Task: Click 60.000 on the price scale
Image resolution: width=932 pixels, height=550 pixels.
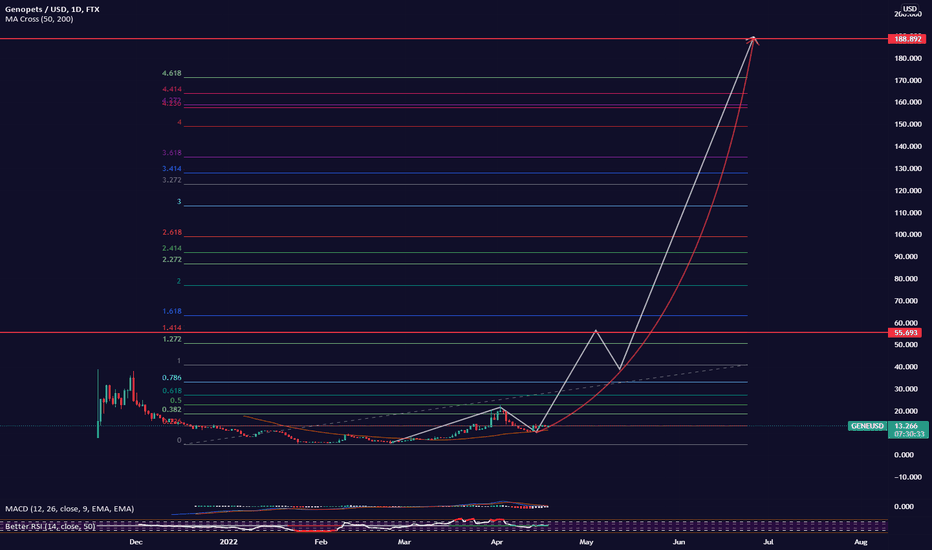Action: tap(906, 323)
